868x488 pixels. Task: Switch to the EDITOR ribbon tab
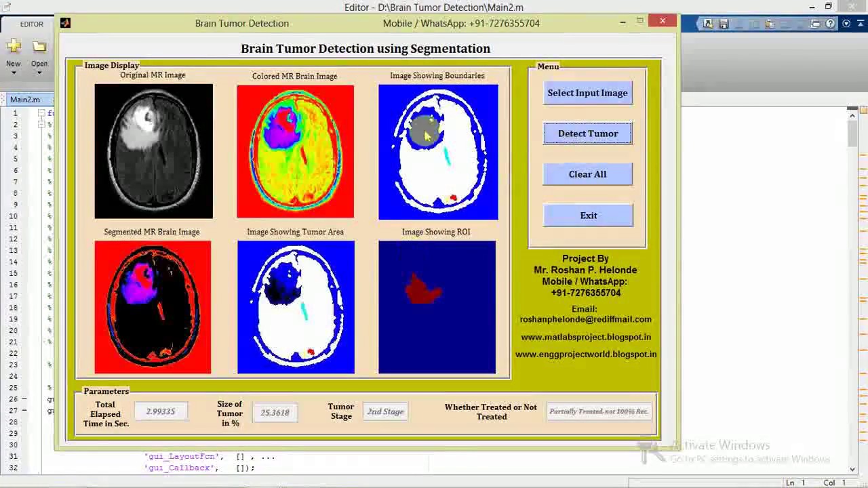[x=31, y=24]
